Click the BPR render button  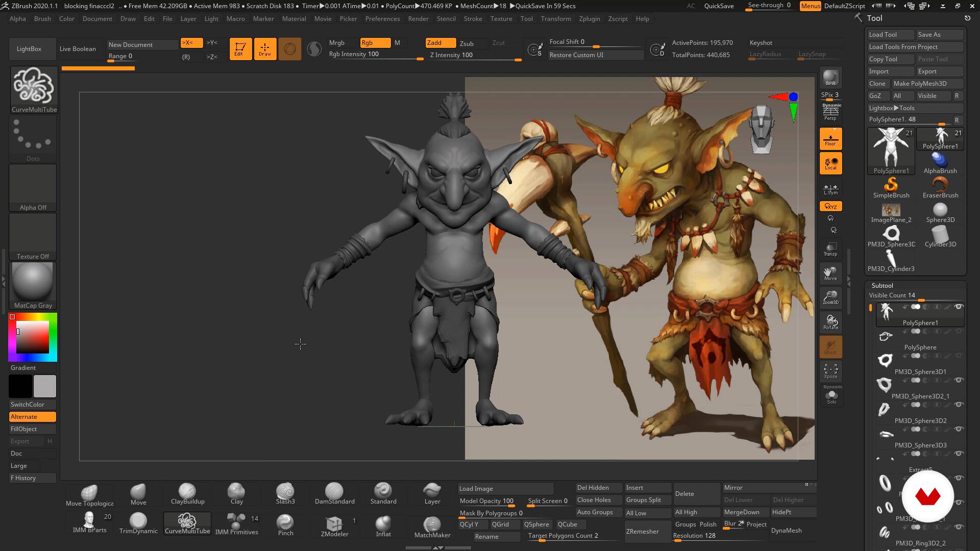[x=830, y=77]
